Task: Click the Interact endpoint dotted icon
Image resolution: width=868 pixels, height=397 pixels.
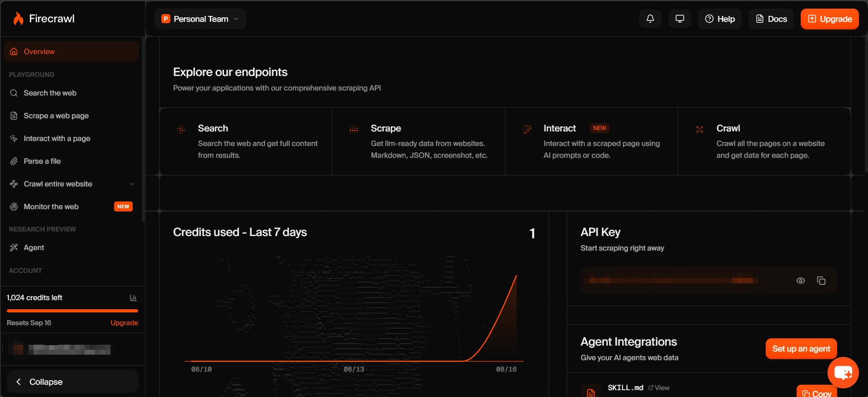Action: [x=527, y=129]
